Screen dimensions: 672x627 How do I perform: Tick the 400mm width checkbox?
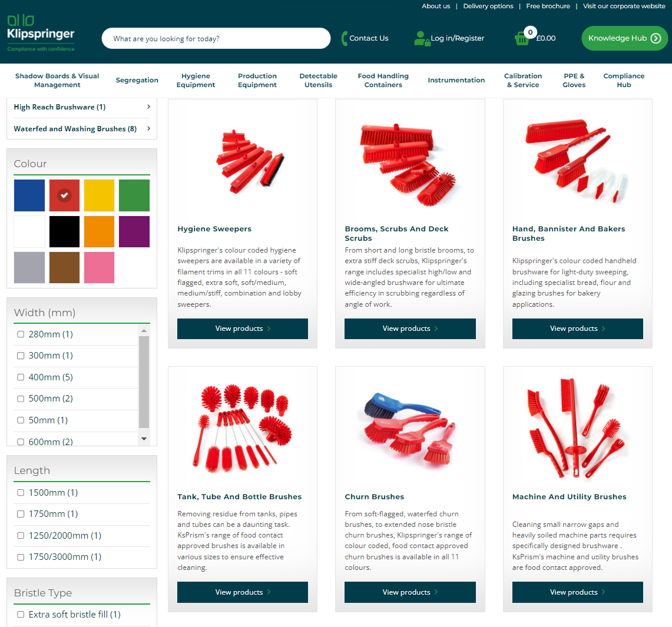21,377
